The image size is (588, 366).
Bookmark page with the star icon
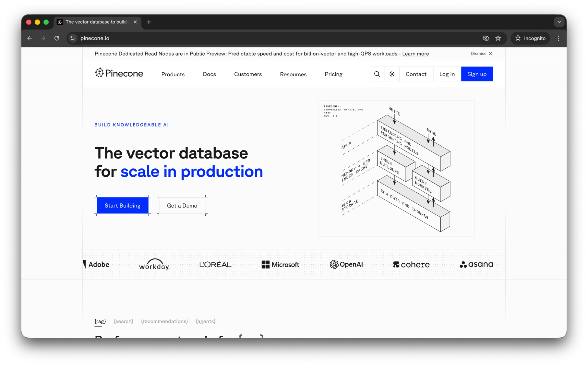(498, 38)
